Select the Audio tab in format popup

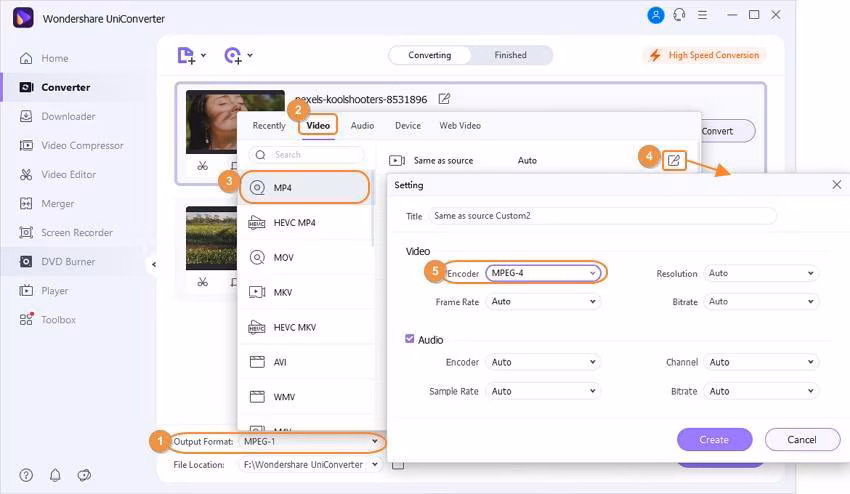pyautogui.click(x=362, y=126)
